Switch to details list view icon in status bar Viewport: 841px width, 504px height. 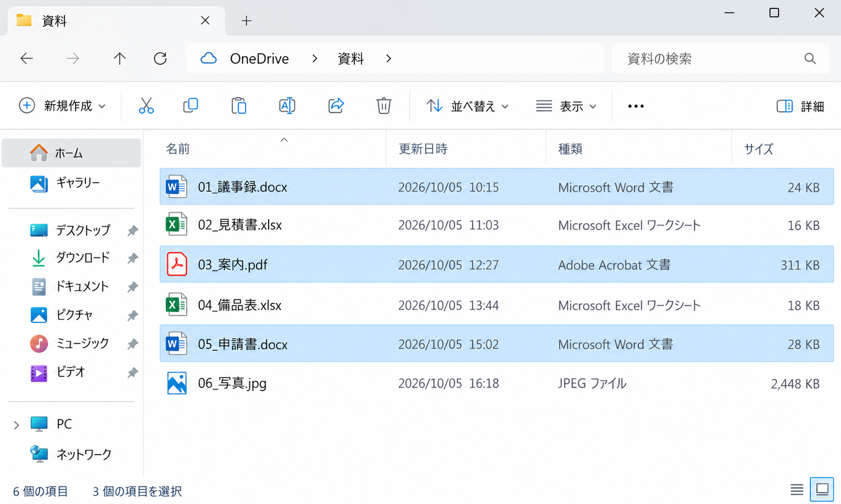[x=797, y=489]
